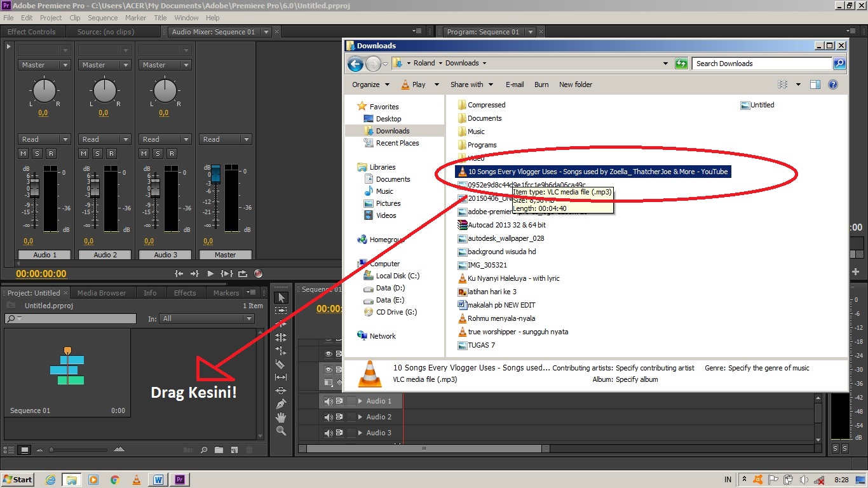Click the New folder button
Screen dimensions: 868x488
[575, 84]
